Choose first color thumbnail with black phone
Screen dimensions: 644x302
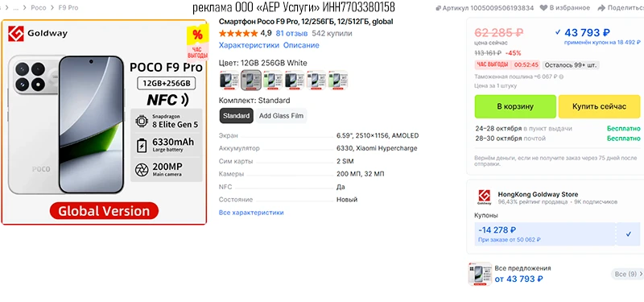pos(229,80)
